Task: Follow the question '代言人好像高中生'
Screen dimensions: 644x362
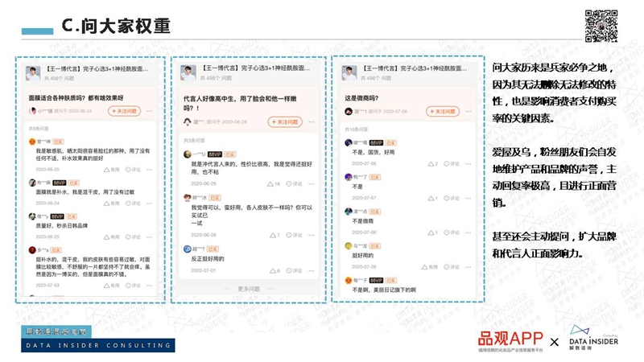Action: [x=285, y=122]
